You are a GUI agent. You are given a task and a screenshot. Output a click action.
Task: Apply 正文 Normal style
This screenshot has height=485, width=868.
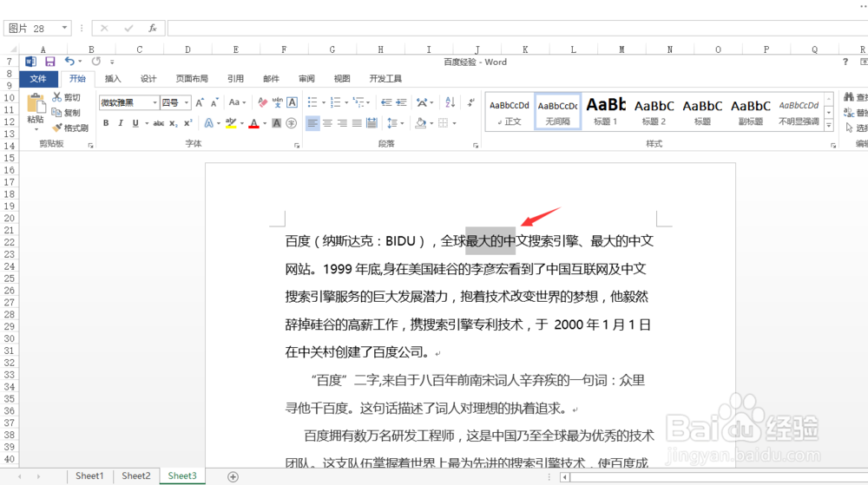tap(510, 112)
